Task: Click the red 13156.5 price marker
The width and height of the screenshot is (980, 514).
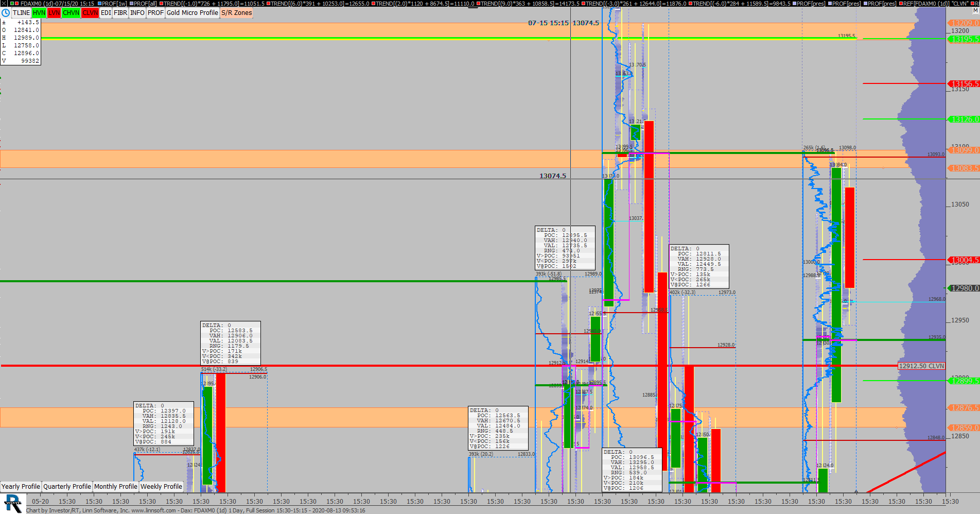Action: (964, 83)
